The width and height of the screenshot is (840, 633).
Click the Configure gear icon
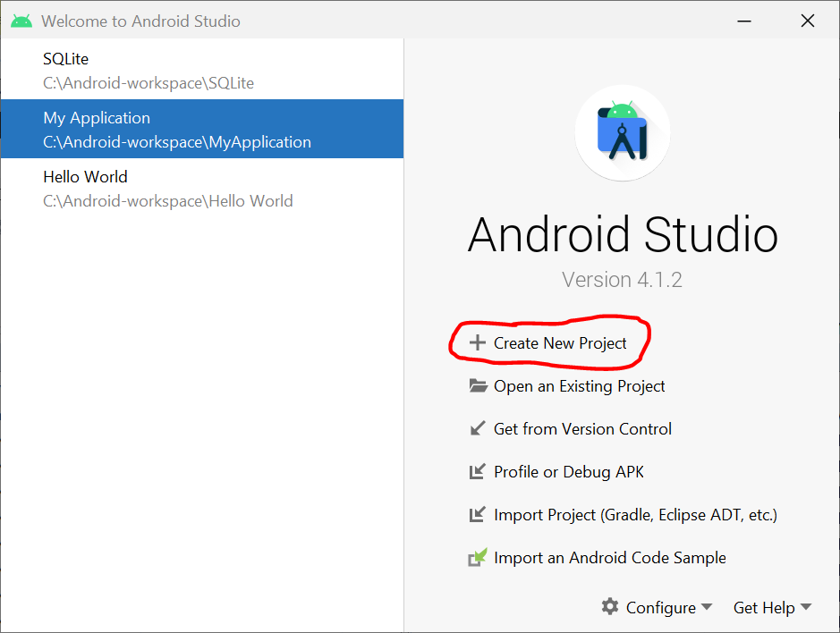click(x=610, y=607)
